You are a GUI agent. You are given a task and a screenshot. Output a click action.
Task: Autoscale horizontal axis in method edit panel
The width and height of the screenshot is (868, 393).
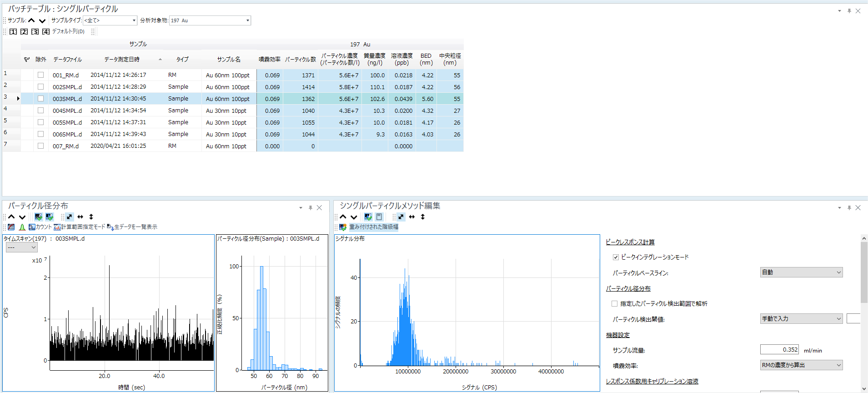pos(411,217)
